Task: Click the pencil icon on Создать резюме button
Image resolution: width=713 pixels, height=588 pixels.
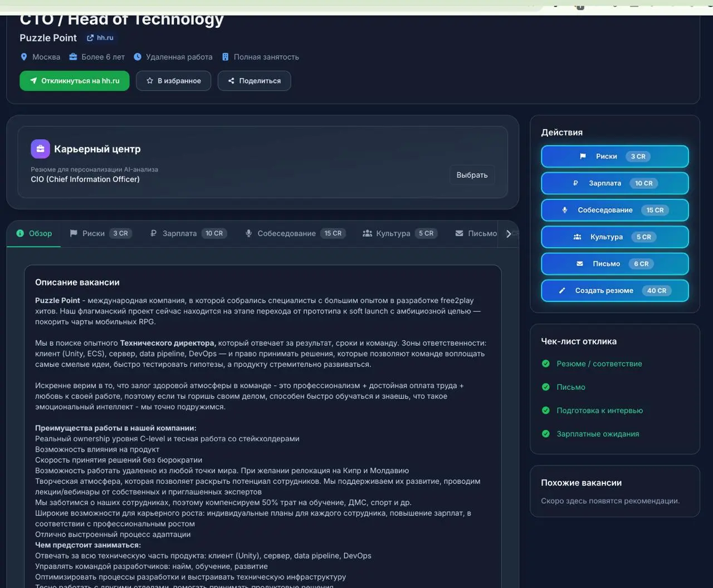Action: coord(562,291)
